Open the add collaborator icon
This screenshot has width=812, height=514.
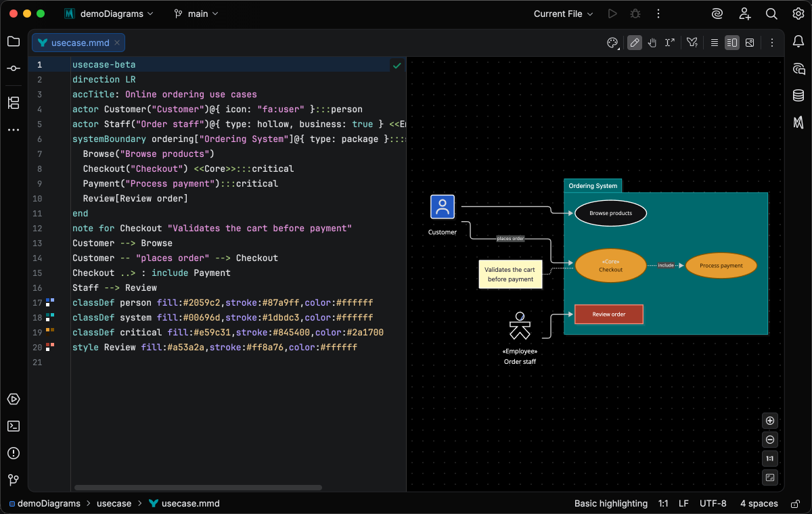[744, 14]
